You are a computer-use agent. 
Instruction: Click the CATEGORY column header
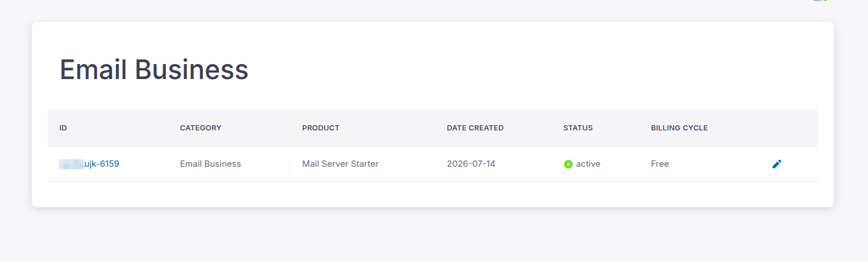(x=201, y=128)
